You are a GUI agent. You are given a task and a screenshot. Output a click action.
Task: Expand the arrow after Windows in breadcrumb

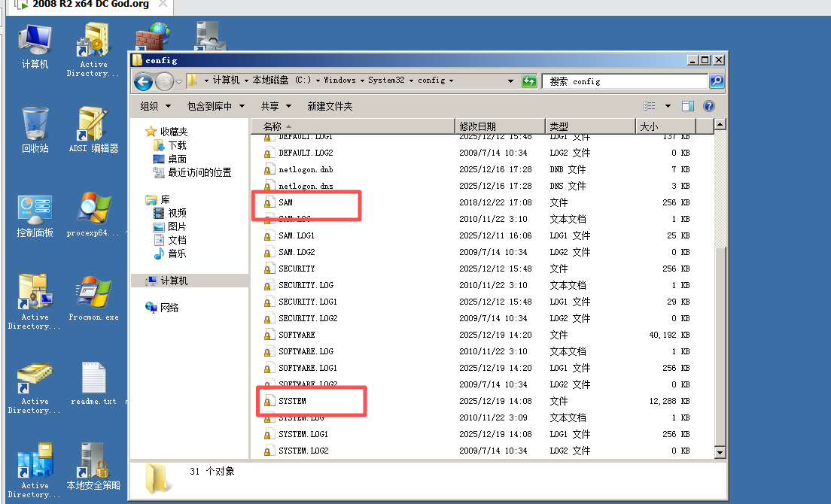[x=362, y=80]
